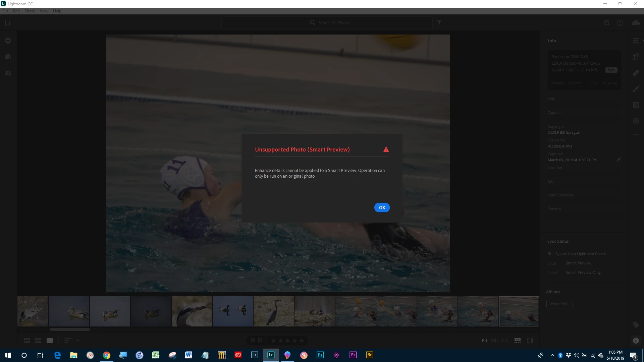
Task: Expand the three-dot more options menu
Action: tap(636, 135)
